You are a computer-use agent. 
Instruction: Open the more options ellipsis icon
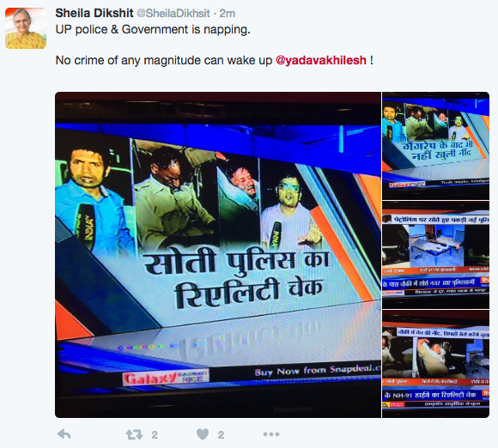tap(271, 434)
